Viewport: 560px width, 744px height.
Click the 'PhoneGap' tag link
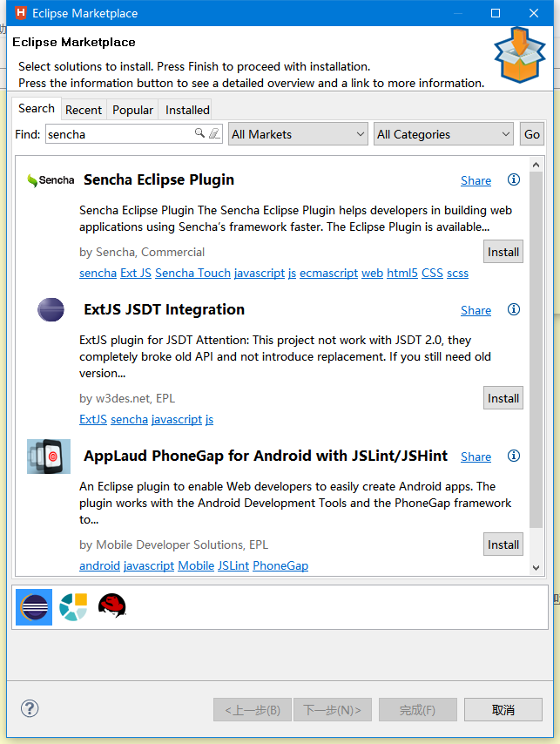pyautogui.click(x=280, y=566)
